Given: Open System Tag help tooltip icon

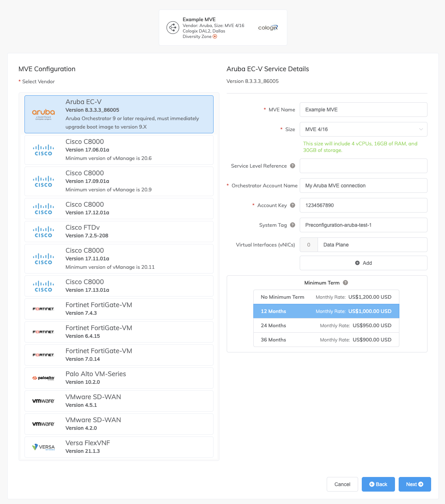Looking at the screenshot, I should pyautogui.click(x=292, y=225).
